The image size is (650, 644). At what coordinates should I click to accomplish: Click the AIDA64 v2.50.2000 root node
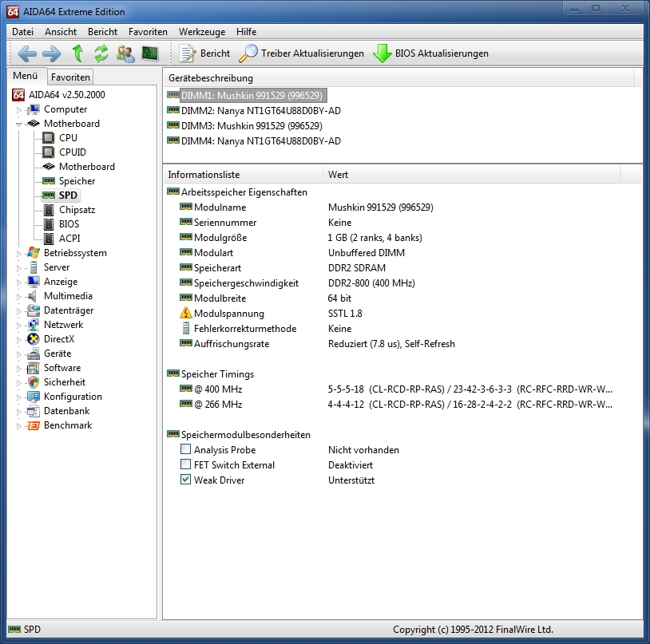[x=67, y=95]
